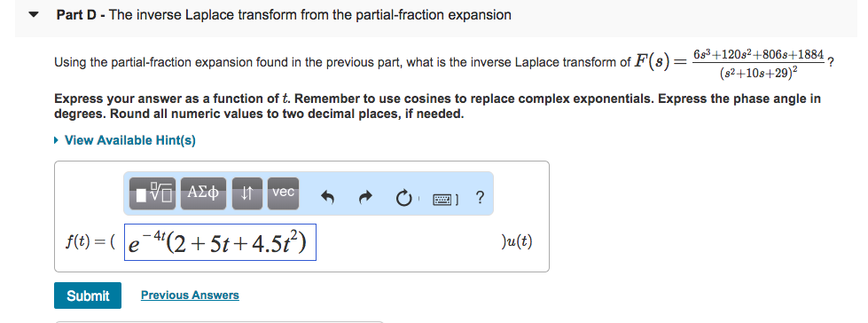The image size is (868, 323).
Task: Open the keyboard shortcuts icon
Action: 446,197
